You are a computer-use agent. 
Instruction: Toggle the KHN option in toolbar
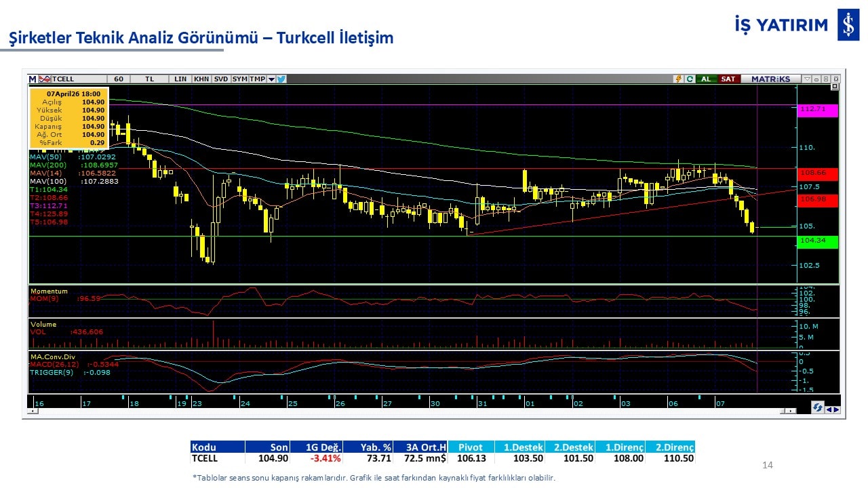(201, 79)
